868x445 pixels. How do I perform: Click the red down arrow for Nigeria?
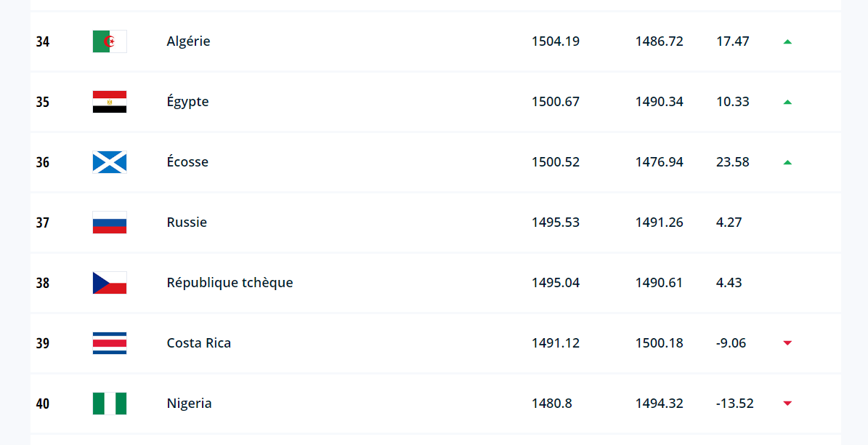point(787,404)
